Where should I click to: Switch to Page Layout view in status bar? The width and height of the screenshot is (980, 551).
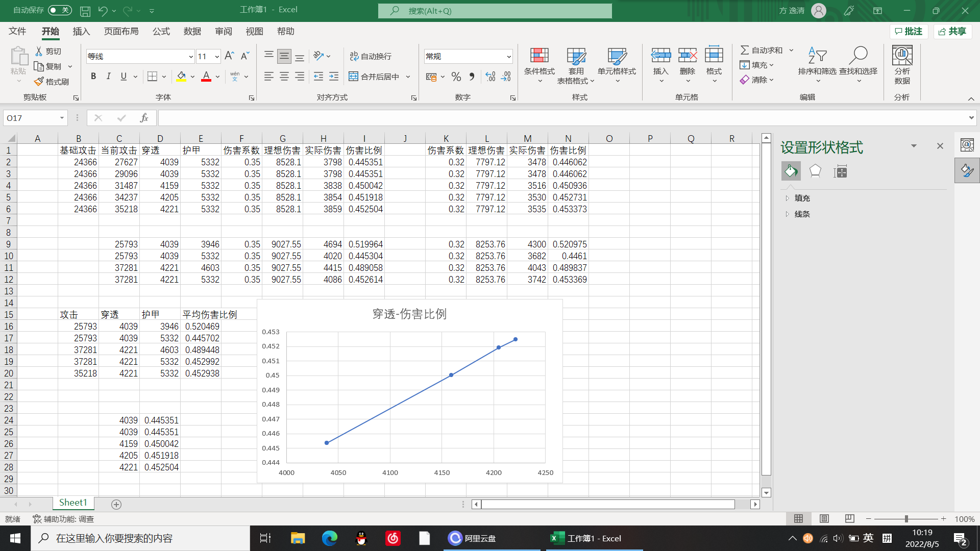824,518
